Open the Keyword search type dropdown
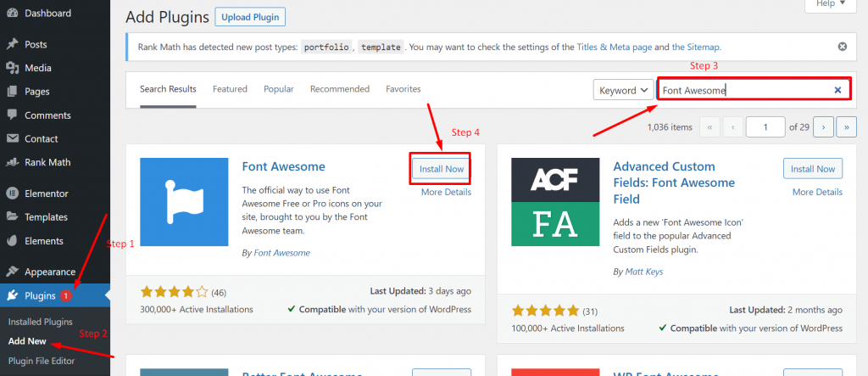 point(623,90)
